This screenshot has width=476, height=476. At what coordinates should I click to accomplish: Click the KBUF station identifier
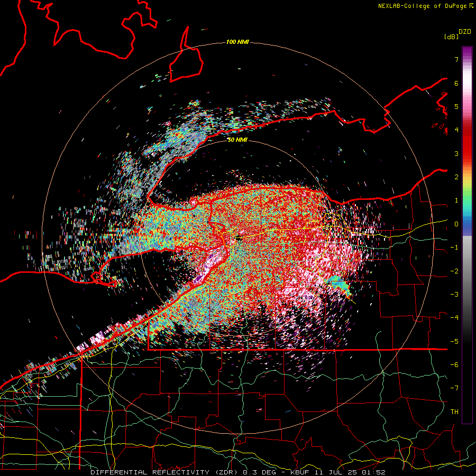[x=300, y=472]
